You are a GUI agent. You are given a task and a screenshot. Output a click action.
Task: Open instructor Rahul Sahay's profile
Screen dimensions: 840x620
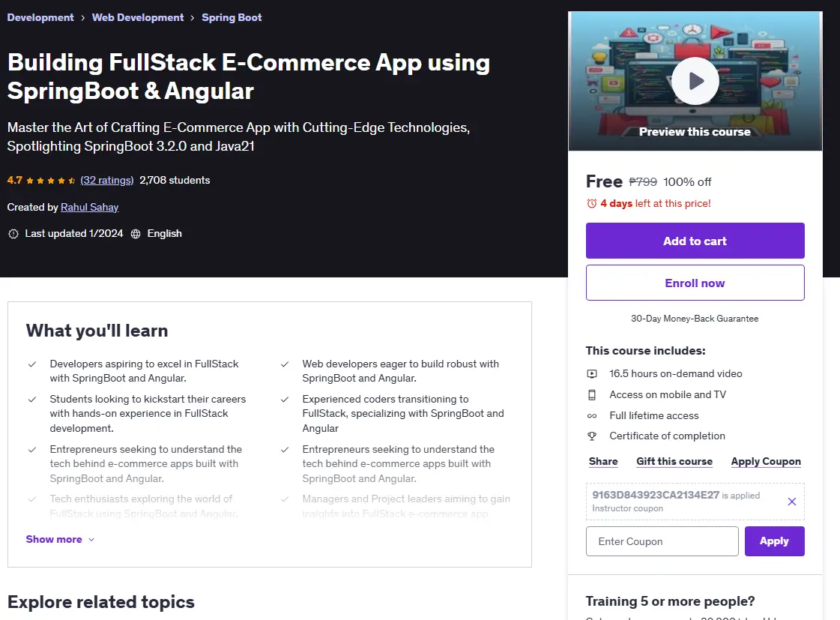click(89, 207)
